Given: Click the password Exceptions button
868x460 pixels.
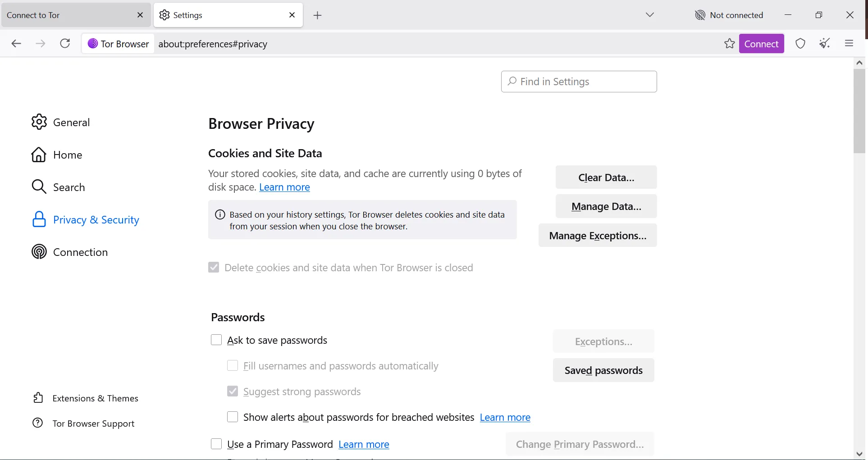Looking at the screenshot, I should [x=603, y=341].
